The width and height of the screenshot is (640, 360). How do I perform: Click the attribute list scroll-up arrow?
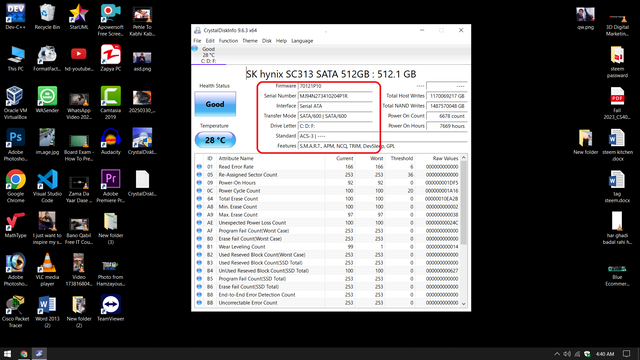tap(463, 158)
